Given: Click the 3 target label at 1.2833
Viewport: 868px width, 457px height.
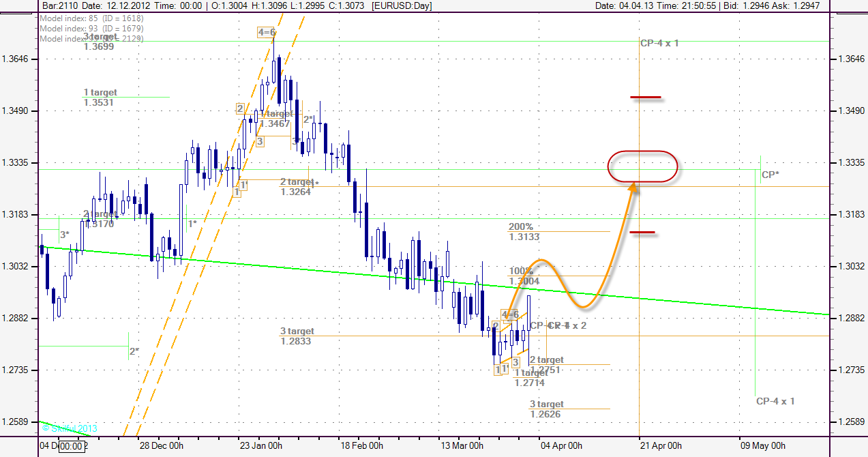Looking at the screenshot, I should point(297,336).
